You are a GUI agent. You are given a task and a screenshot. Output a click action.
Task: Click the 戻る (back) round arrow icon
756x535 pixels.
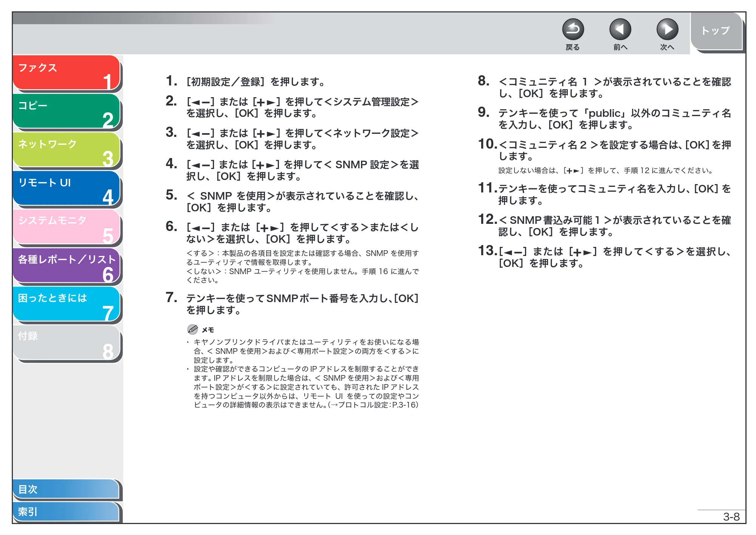[x=573, y=29]
